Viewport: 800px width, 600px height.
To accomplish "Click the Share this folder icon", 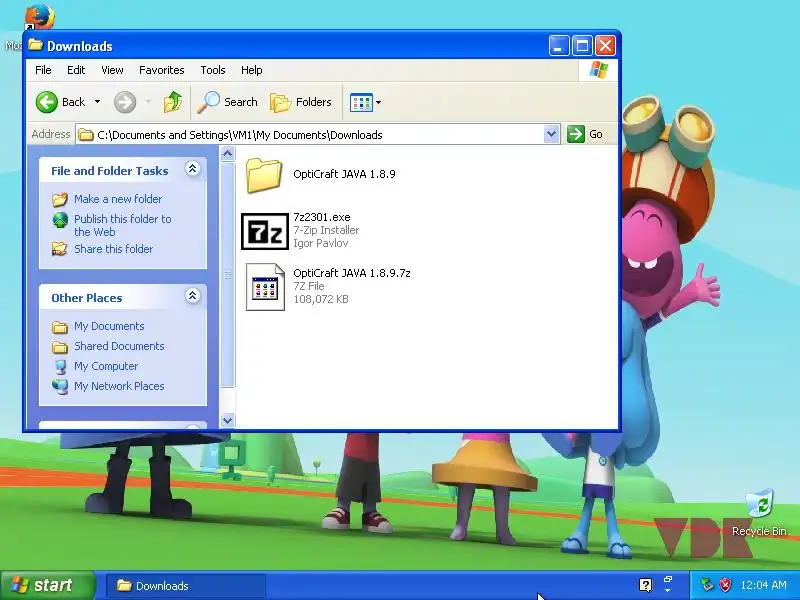I will (x=60, y=249).
